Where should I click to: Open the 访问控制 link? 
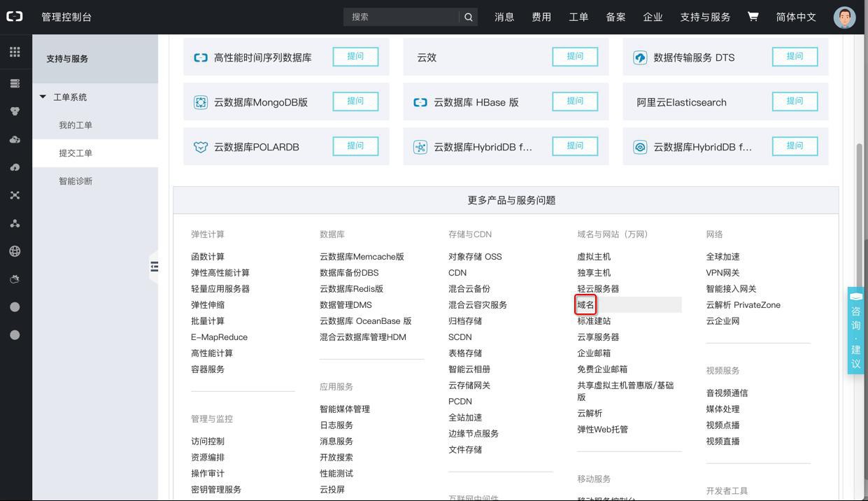click(x=208, y=442)
